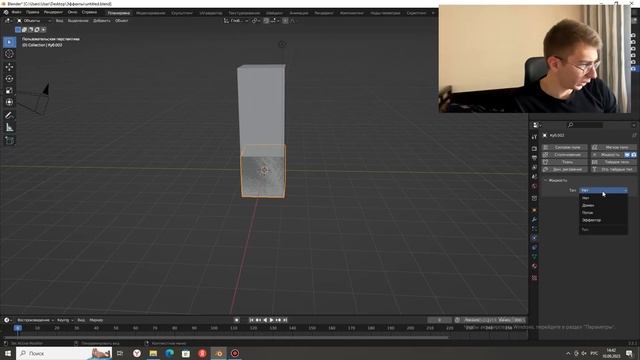Jump to the timeline start frame
Viewport: 640px width, 360px height.
pos(251,320)
